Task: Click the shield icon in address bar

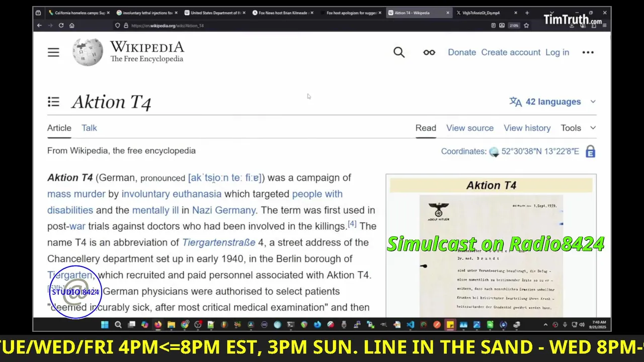Action: click(118, 25)
